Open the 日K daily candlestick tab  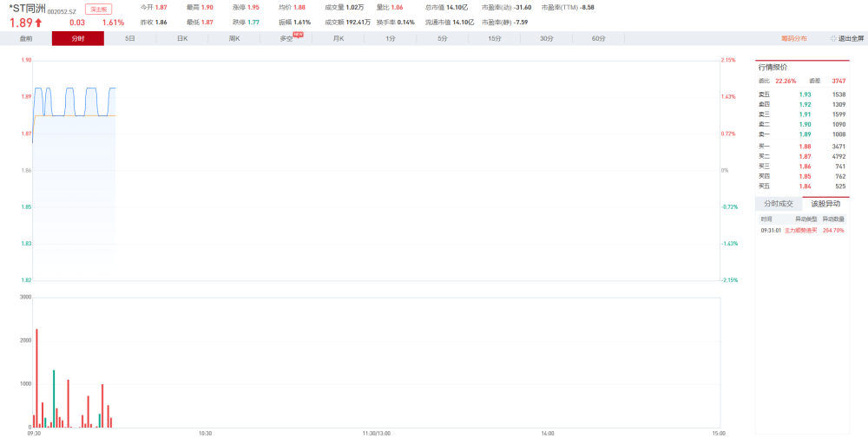[182, 39]
